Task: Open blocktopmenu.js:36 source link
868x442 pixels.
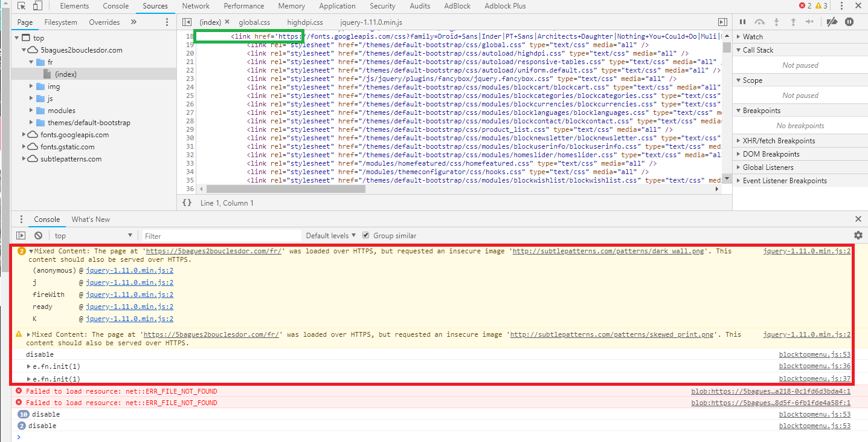Action: point(815,366)
